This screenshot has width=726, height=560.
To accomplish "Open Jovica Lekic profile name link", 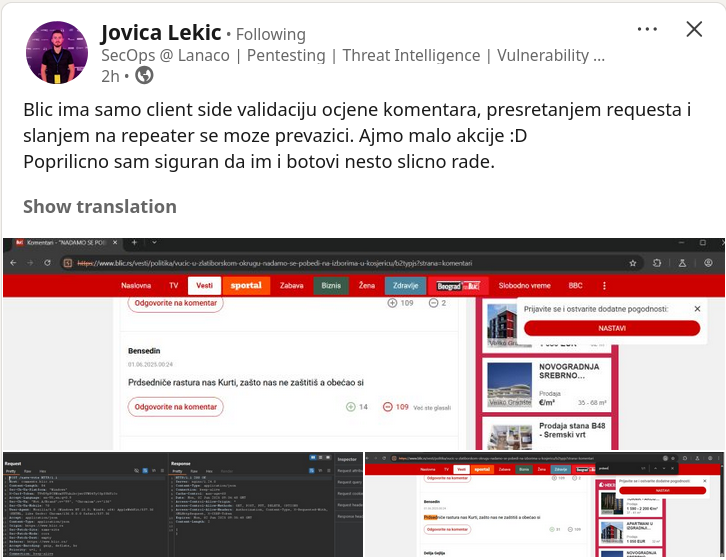I will pyautogui.click(x=161, y=33).
